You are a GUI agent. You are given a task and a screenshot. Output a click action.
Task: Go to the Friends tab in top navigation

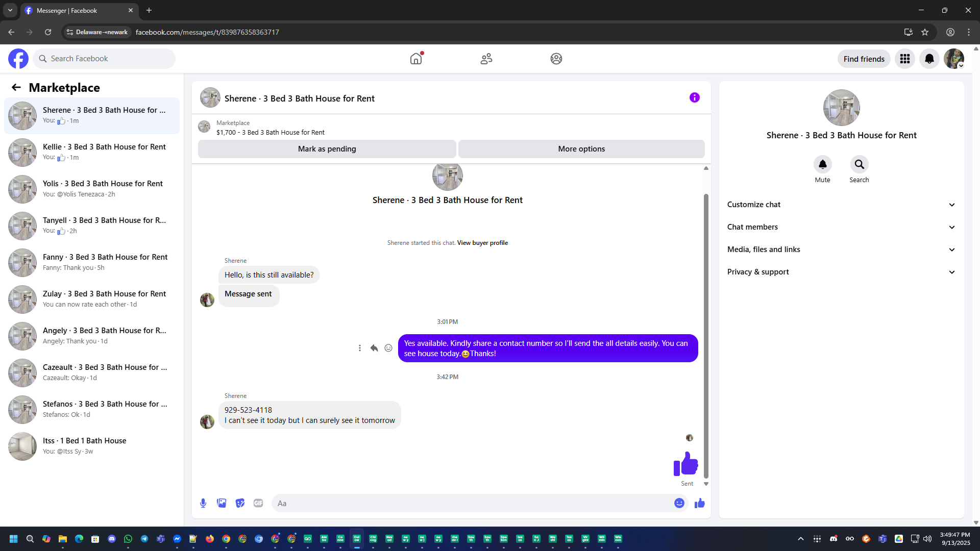coord(486,59)
